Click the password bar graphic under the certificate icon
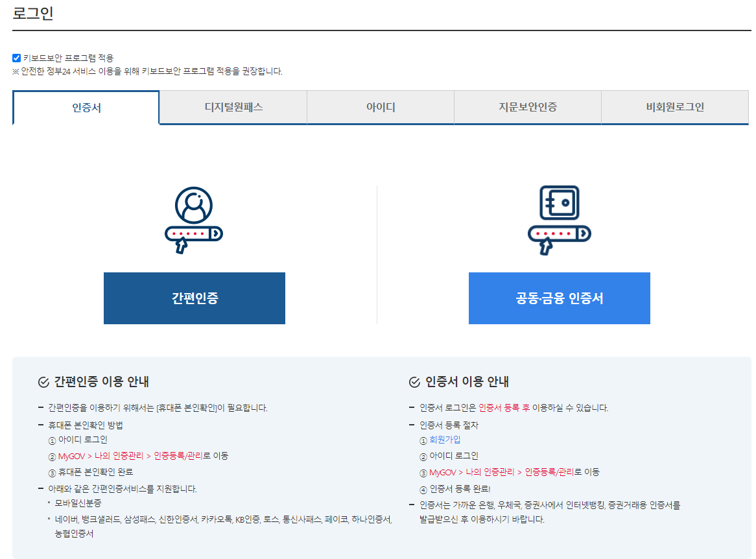The height and width of the screenshot is (559, 756). point(559,232)
